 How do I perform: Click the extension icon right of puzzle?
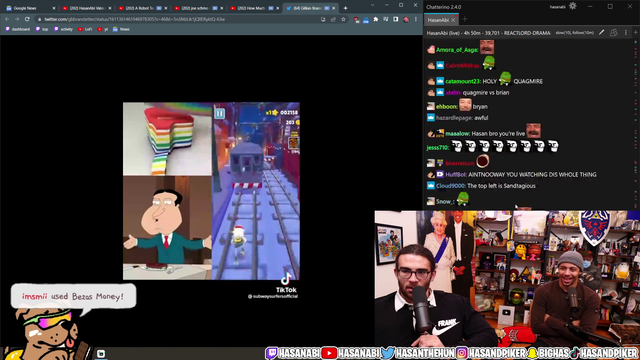click(386, 19)
